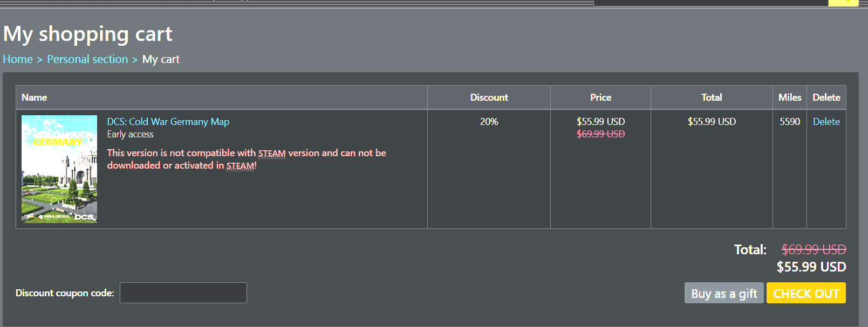Click the 20% discount value
The width and height of the screenshot is (868, 327).
click(489, 122)
